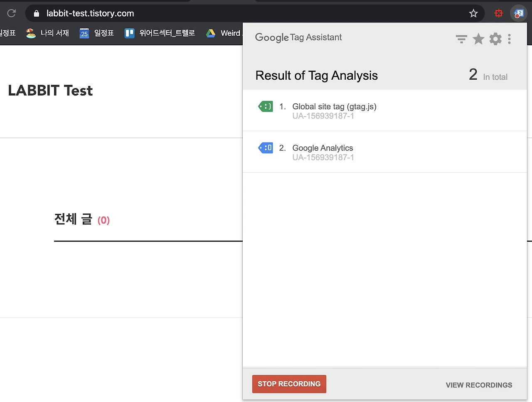Screen dimensions: 532x402
Task: Open the Tag Assistant three-dot menu
Action: pos(510,39)
